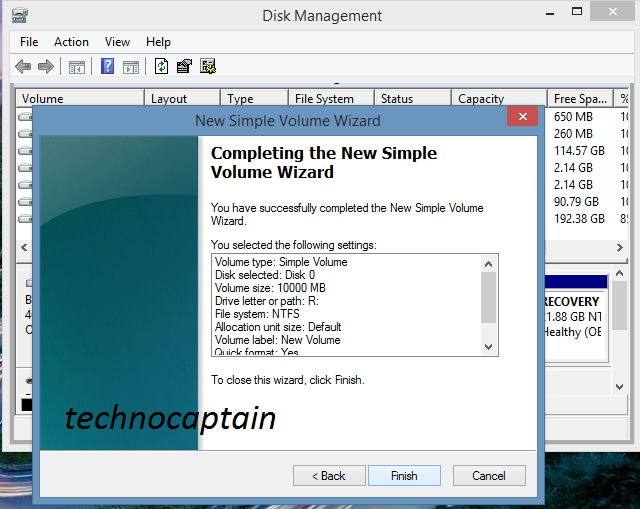Maximize the Disk Management window
This screenshot has width=640, height=509.
click(x=577, y=12)
